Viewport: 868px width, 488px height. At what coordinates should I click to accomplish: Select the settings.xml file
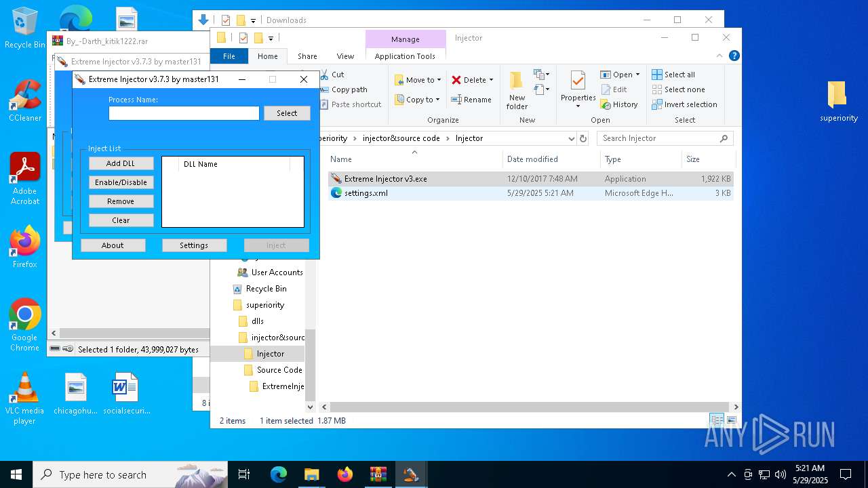pos(531,193)
